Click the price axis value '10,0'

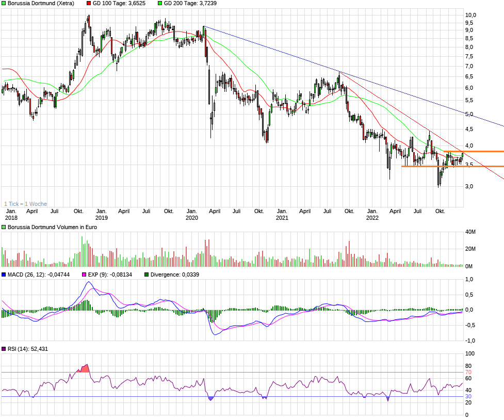[x=470, y=15]
